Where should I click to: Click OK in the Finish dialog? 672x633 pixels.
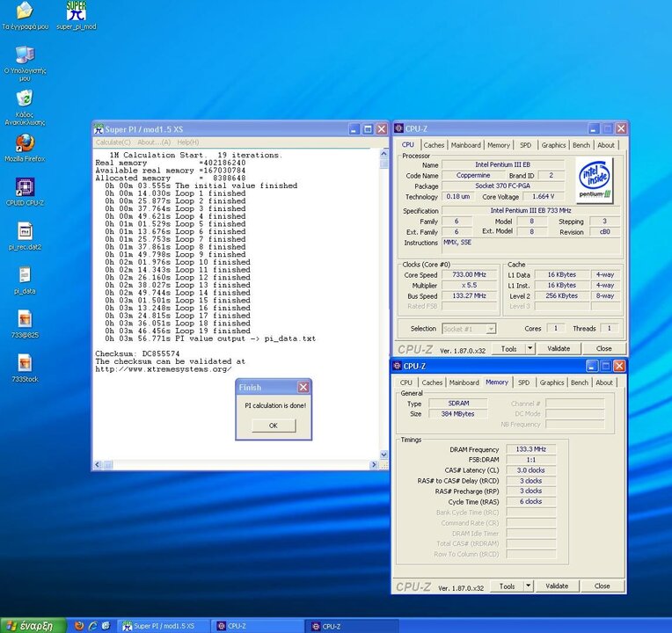[274, 426]
